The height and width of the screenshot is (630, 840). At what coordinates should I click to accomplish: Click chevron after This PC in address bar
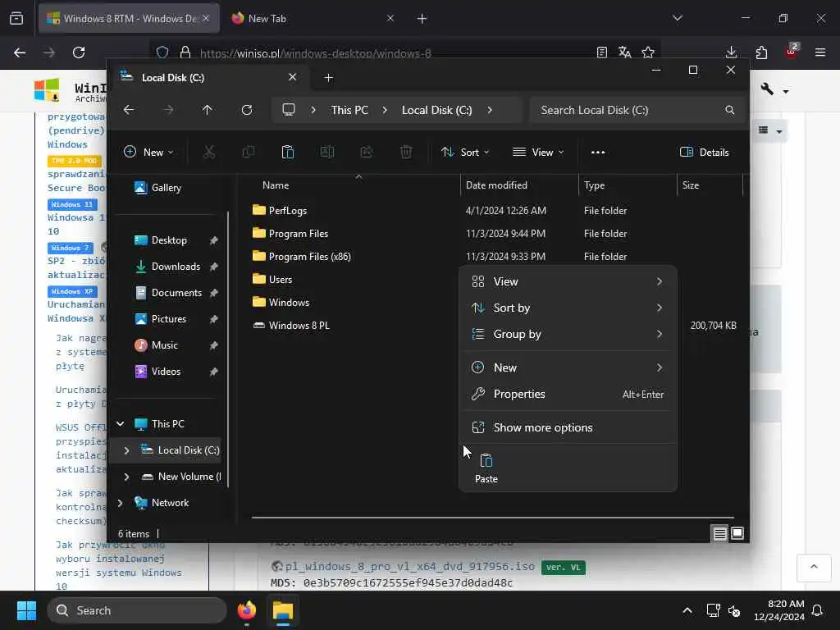[385, 110]
